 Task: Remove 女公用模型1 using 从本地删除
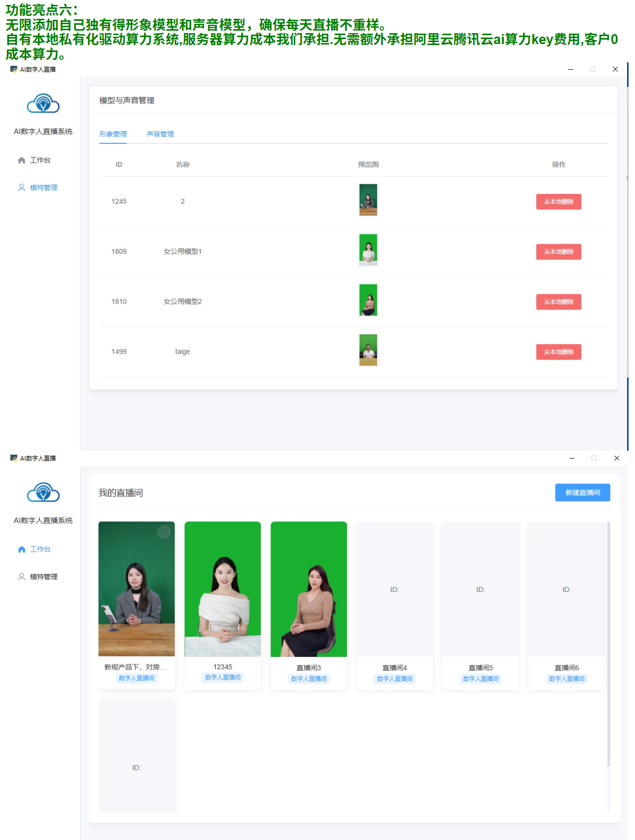click(558, 252)
